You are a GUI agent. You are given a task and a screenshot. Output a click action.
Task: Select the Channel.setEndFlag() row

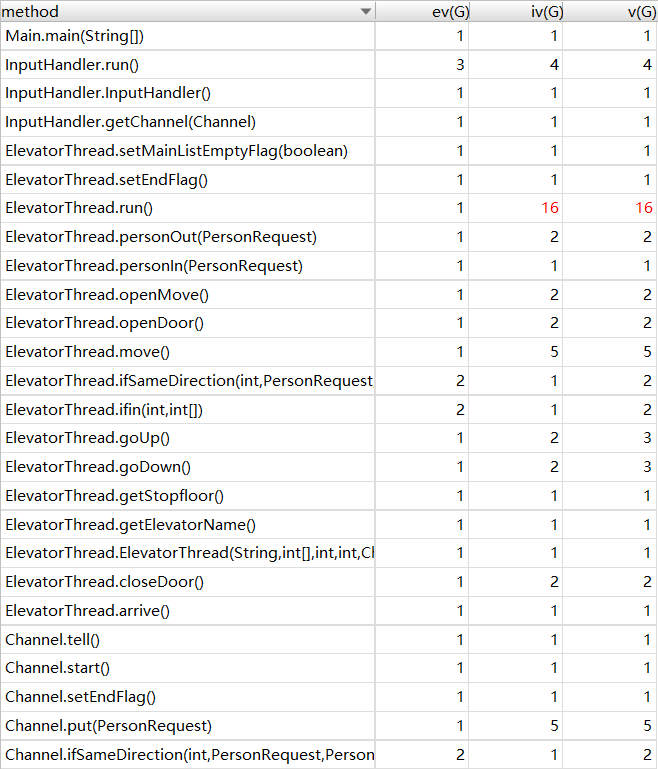329,697
